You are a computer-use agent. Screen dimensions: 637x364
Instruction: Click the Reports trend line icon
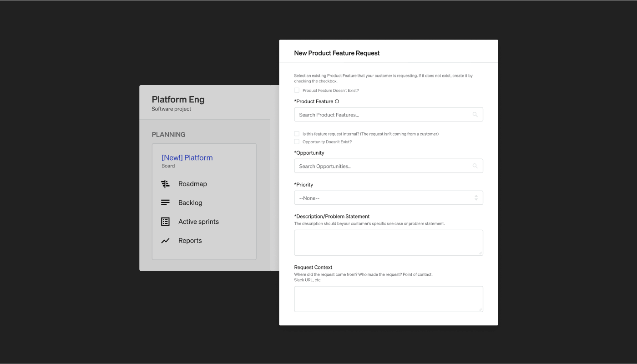tap(165, 241)
